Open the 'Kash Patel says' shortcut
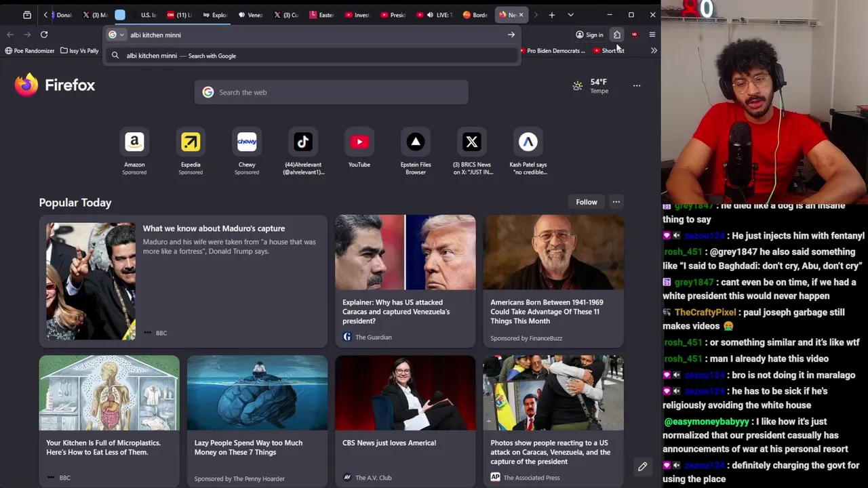The height and width of the screenshot is (488, 868). coord(528,150)
